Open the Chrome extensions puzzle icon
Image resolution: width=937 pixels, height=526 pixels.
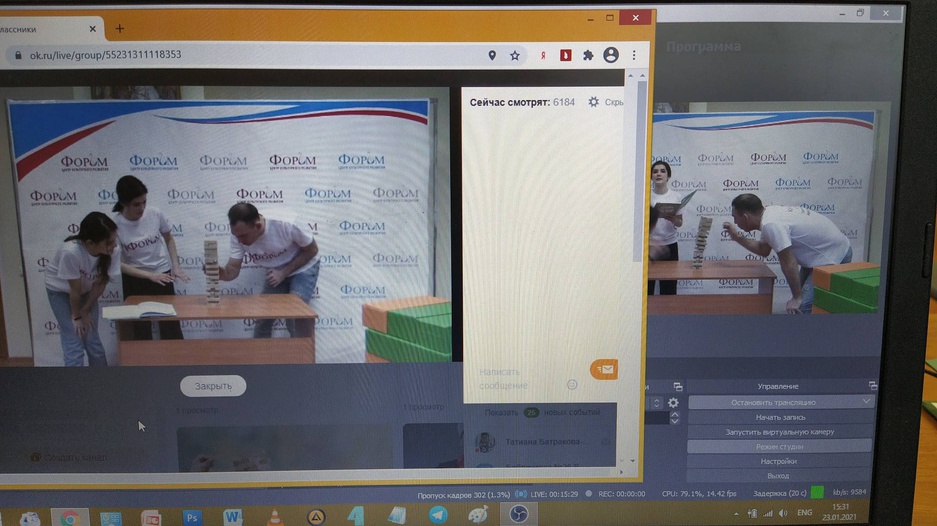point(588,56)
